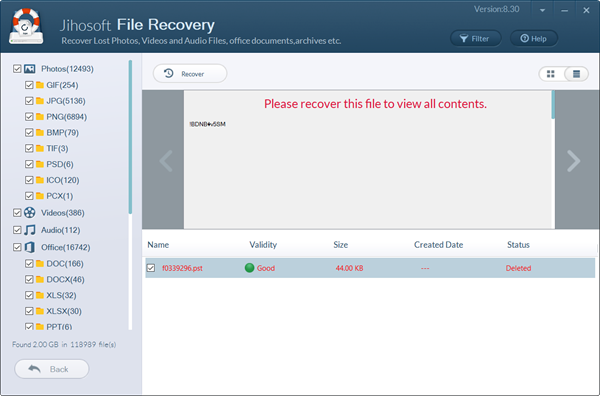Uncheck the PSD(6) checkbox
Viewport: 600px width, 396px height.
tap(29, 164)
